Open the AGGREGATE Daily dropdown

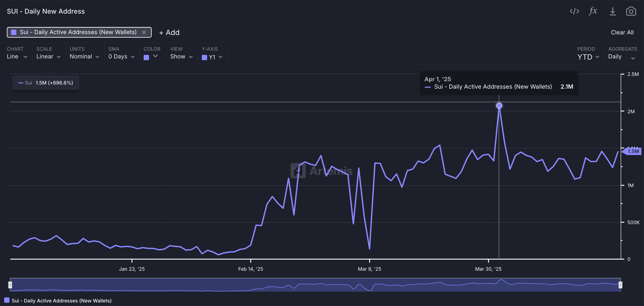[621, 57]
